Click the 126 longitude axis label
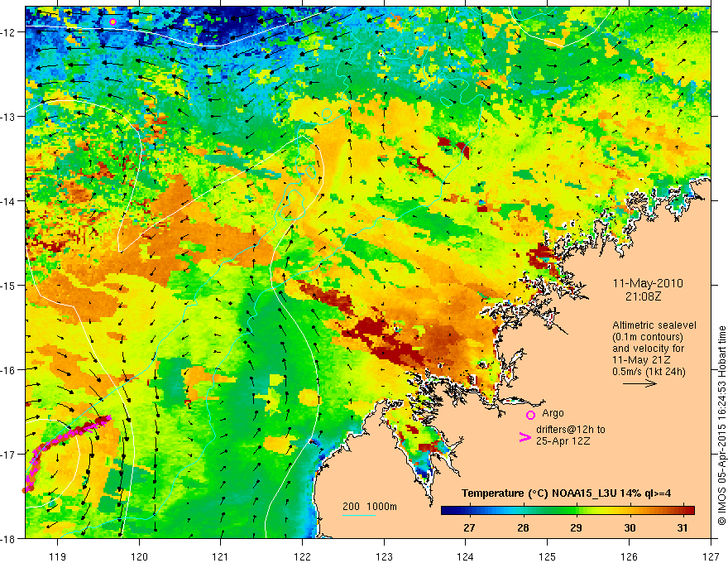 click(x=629, y=556)
